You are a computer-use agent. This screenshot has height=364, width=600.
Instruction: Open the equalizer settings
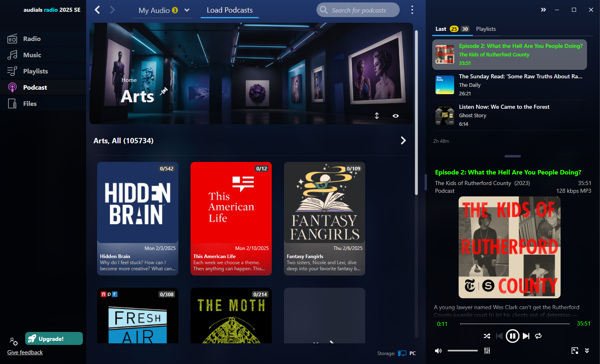(x=487, y=351)
